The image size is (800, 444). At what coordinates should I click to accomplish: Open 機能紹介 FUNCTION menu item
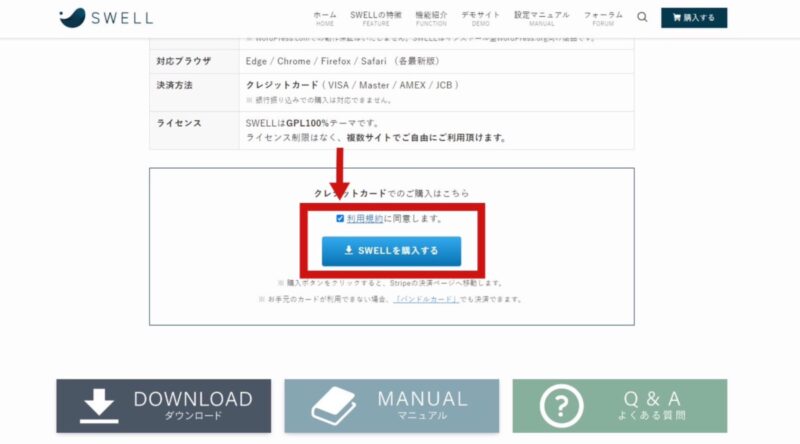point(431,18)
